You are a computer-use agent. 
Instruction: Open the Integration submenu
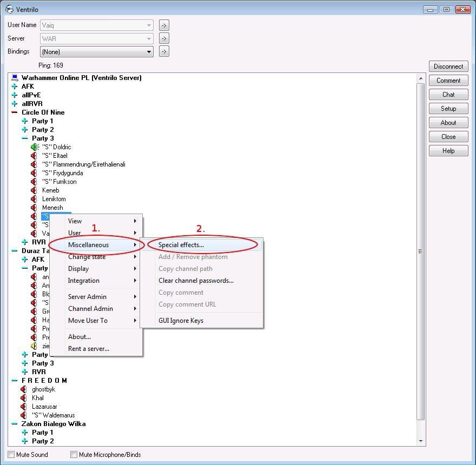[x=96, y=281]
